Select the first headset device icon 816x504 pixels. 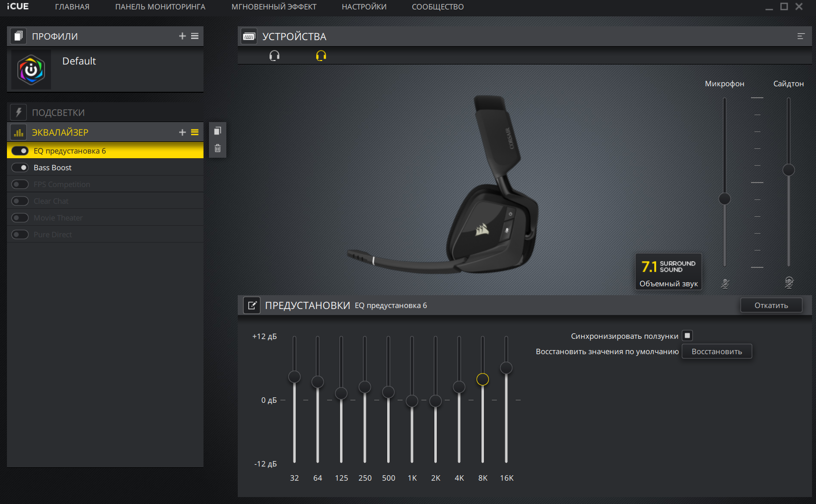click(274, 56)
